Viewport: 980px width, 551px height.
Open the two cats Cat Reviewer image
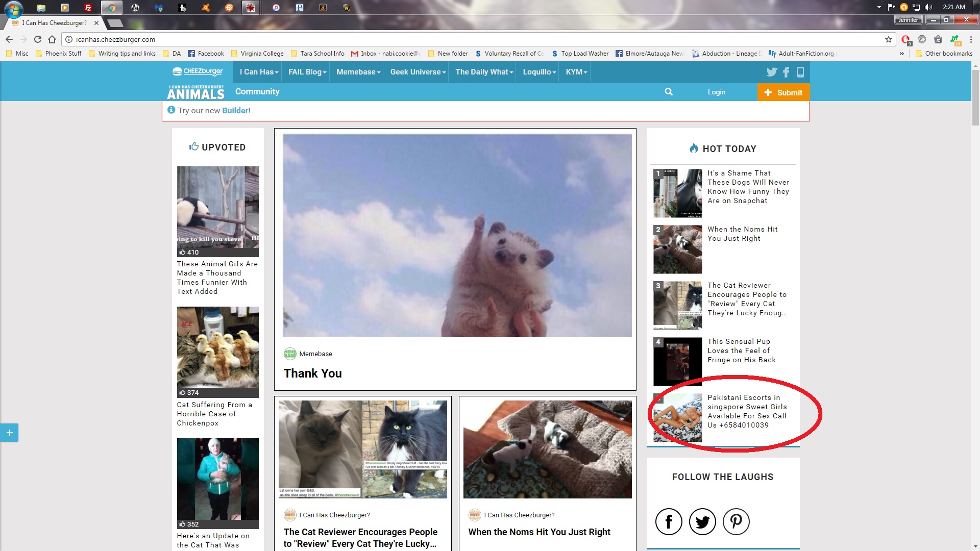click(x=363, y=449)
